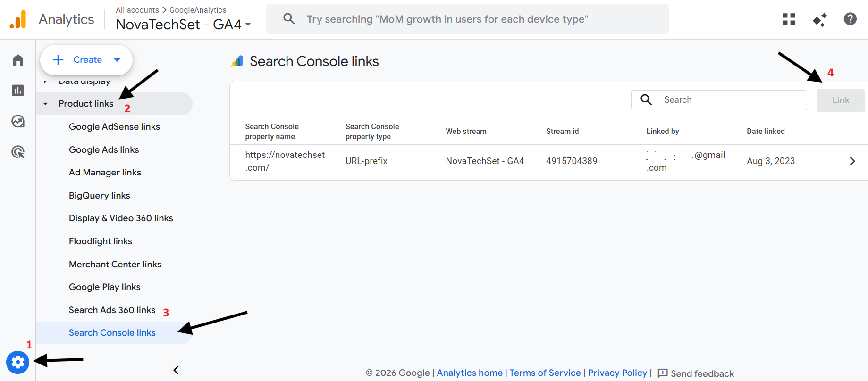Open the Help question mark icon
Screen dimensions: 868x381
click(x=850, y=19)
